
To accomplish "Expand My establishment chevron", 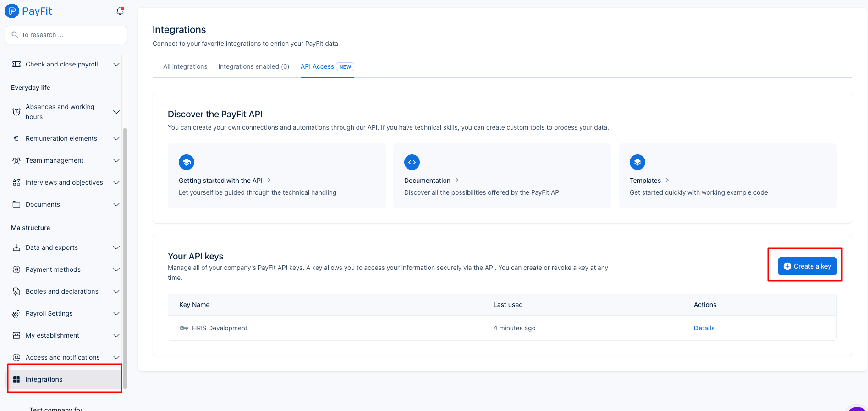I will pos(116,335).
